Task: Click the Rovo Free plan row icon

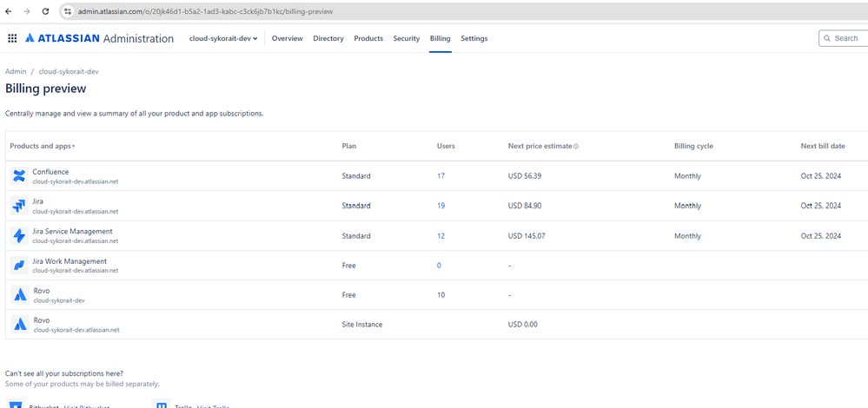Action: point(19,295)
